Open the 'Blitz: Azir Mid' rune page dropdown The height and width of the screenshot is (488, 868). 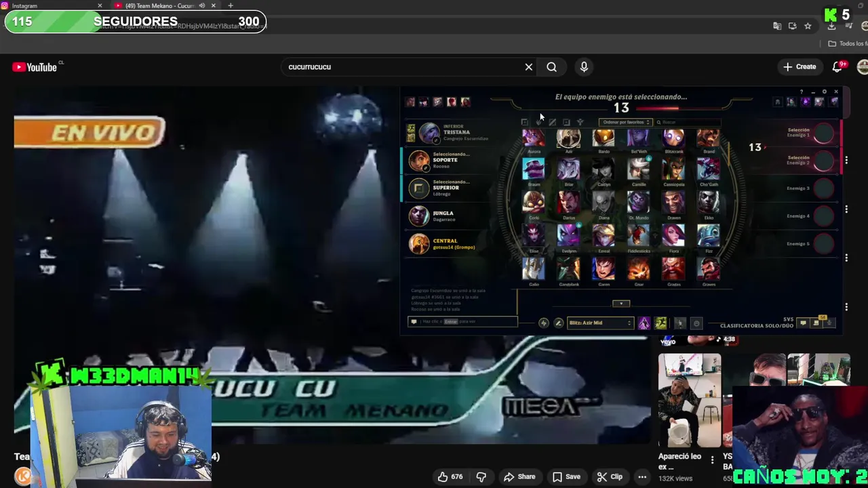[600, 323]
